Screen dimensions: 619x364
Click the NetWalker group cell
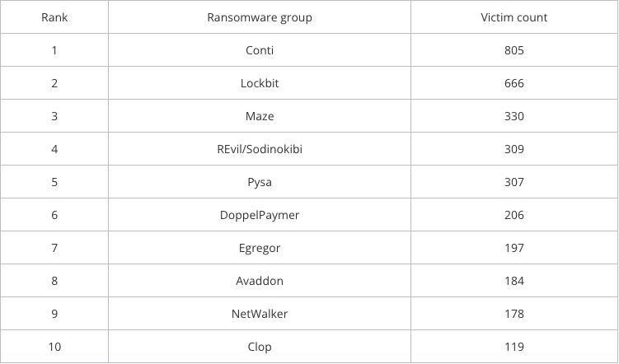point(260,314)
